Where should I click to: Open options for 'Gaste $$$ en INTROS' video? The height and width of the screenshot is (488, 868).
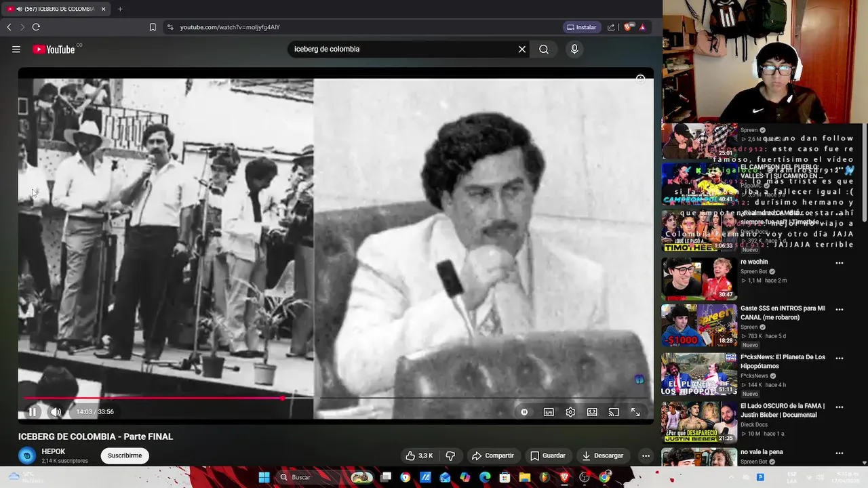coord(840,309)
